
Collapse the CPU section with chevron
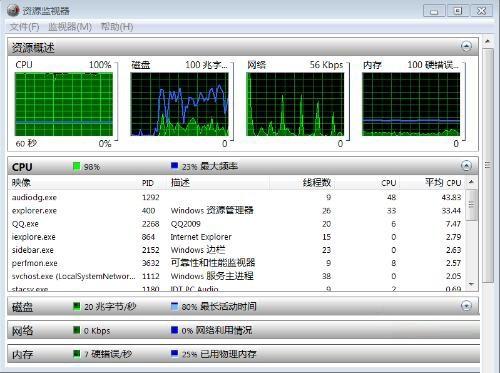pos(466,165)
